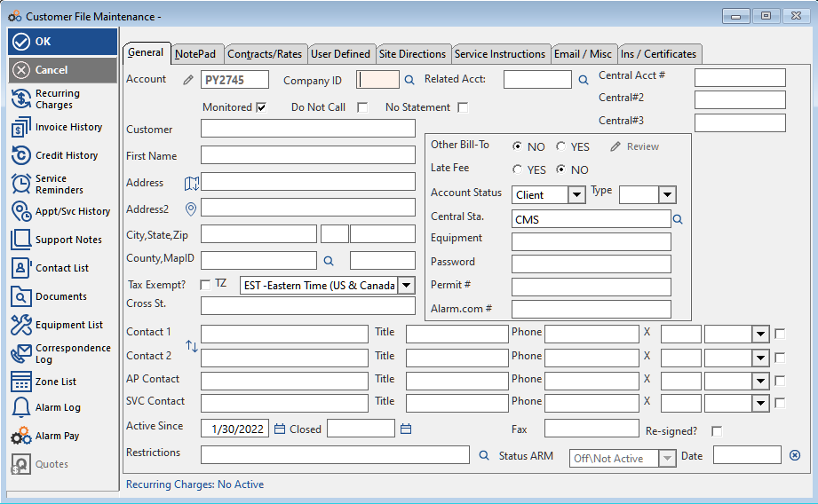
Task: Click the search icon next to Restrictions
Action: 484,455
